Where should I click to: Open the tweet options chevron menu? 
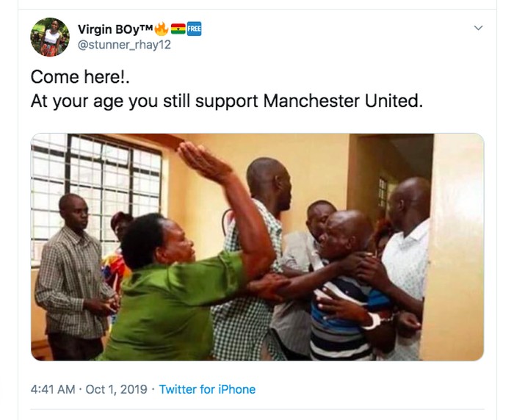pos(479,29)
